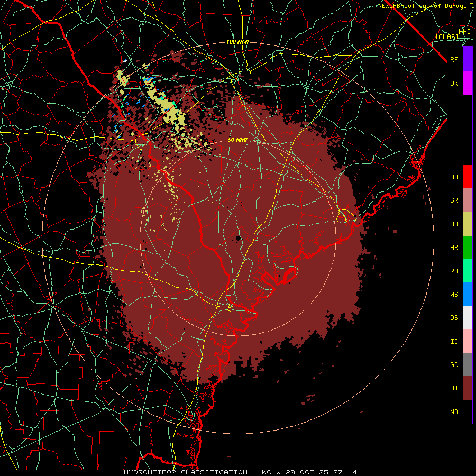Viewport: 476px width, 476px height.
Task: Click the 'IC' legend label
Action: click(454, 342)
